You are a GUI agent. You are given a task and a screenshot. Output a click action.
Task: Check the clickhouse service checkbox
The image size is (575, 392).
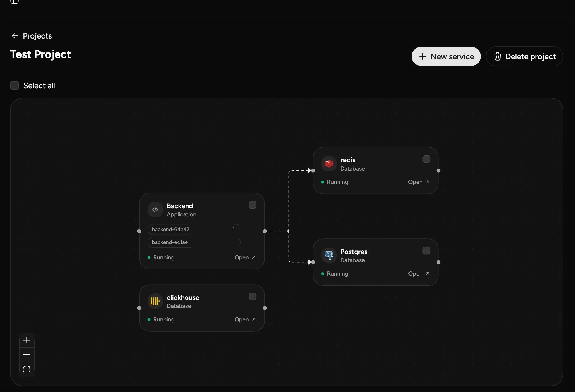[253, 297]
